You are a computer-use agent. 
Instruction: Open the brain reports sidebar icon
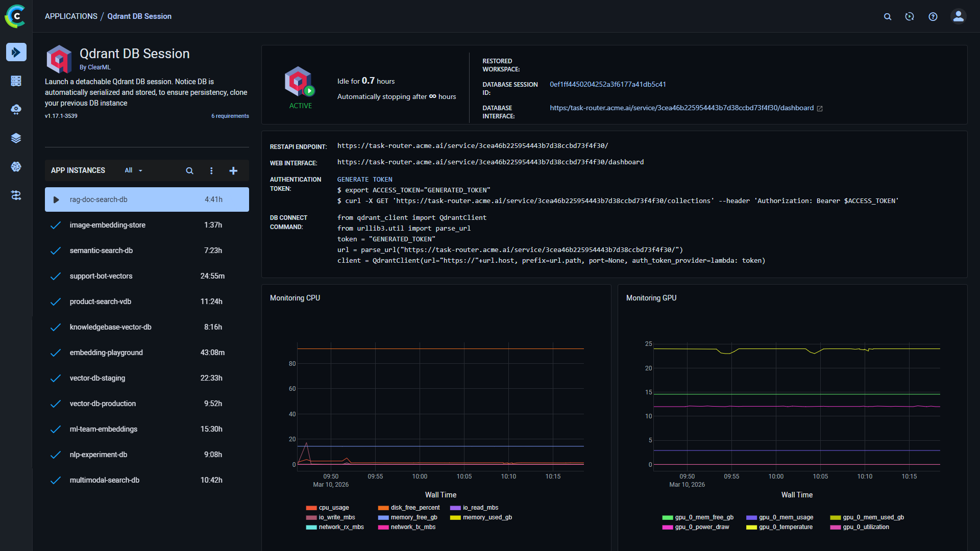click(16, 166)
